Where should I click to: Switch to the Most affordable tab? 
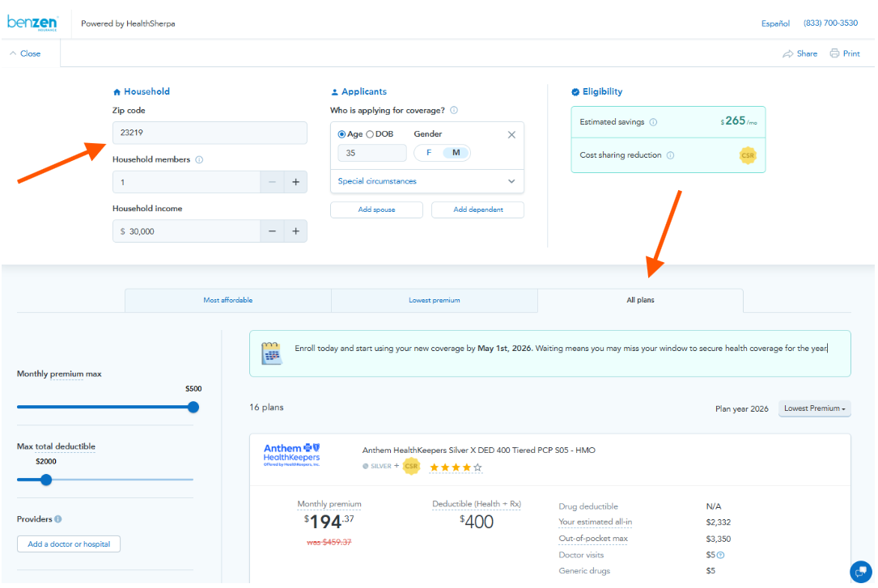click(227, 300)
